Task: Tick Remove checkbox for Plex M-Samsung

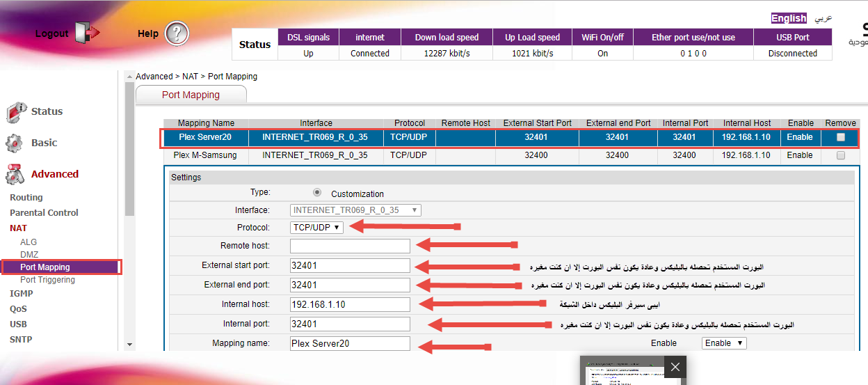Action: tap(841, 155)
